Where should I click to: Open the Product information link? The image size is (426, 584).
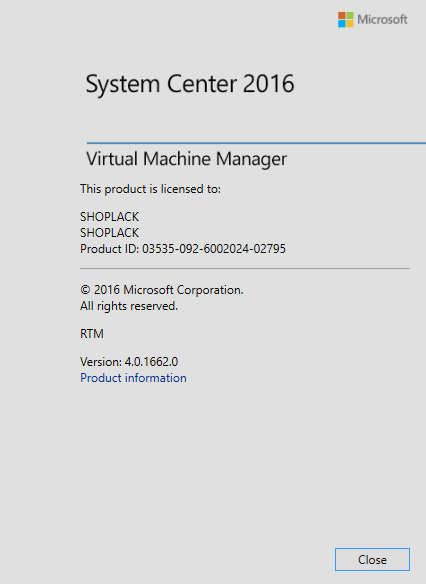133,378
